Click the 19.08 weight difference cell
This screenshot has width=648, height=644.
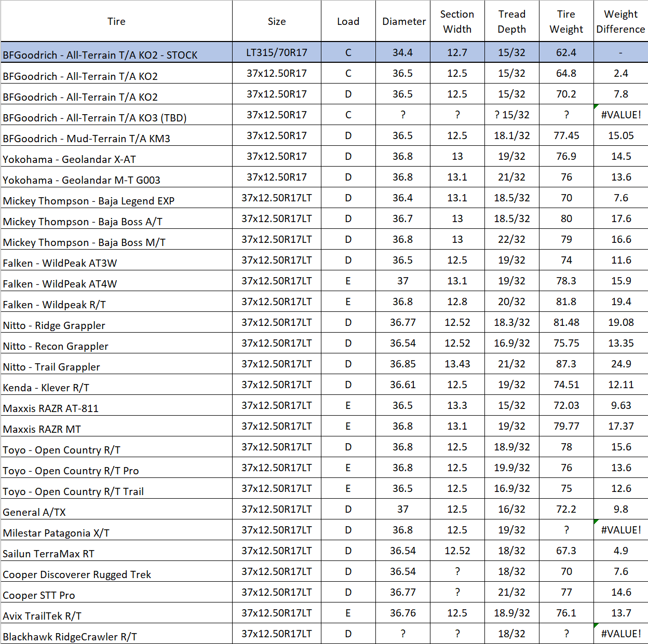pos(621,322)
